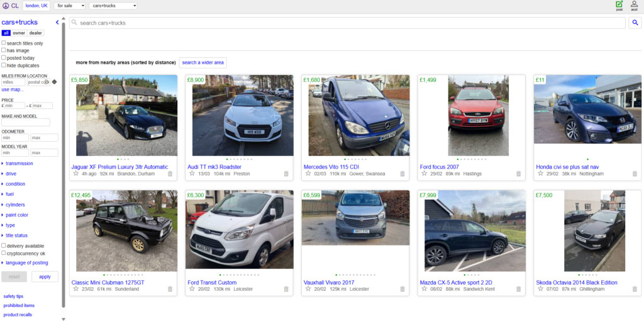
Task: Expand the type filter
Action: tap(8, 225)
